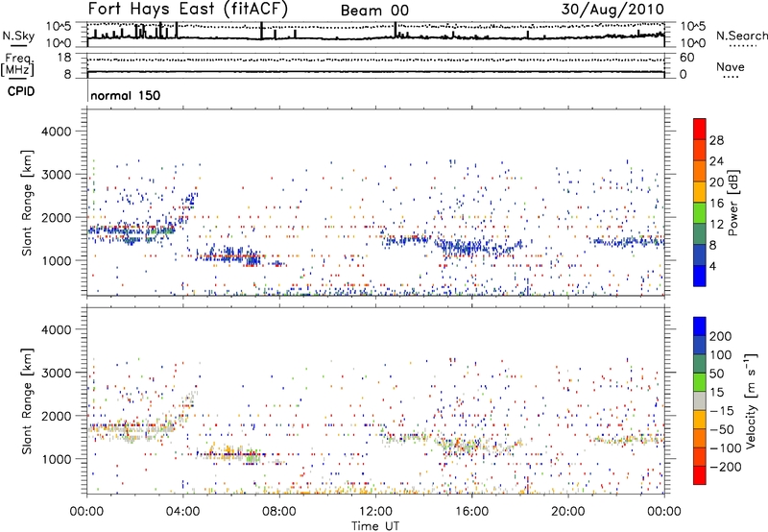Click 4000 on the power panel range axis

(56, 132)
